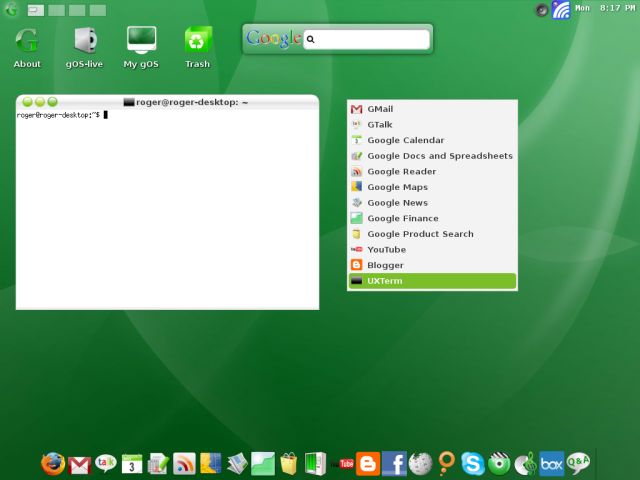Choose Google Calendar in the popup menu
The image size is (640, 480).
(432, 140)
